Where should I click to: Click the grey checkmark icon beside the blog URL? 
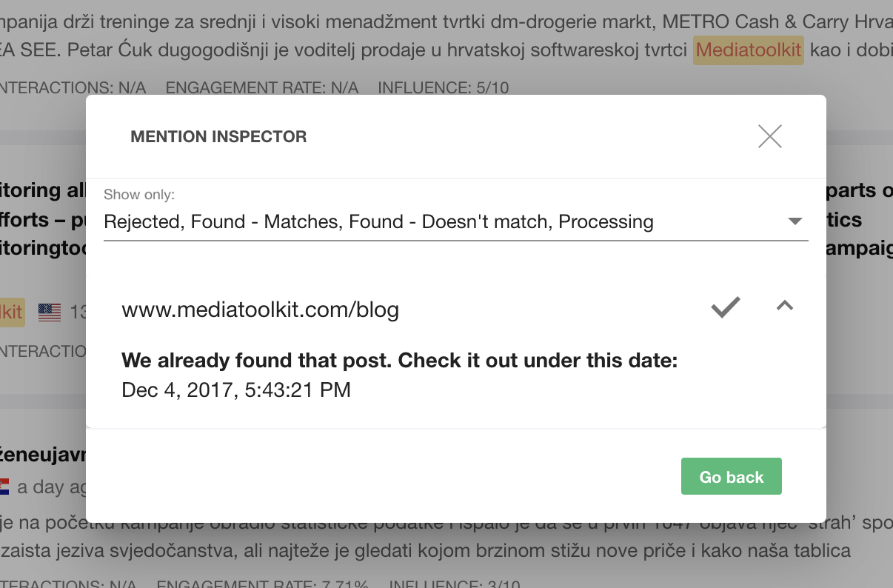point(726,307)
